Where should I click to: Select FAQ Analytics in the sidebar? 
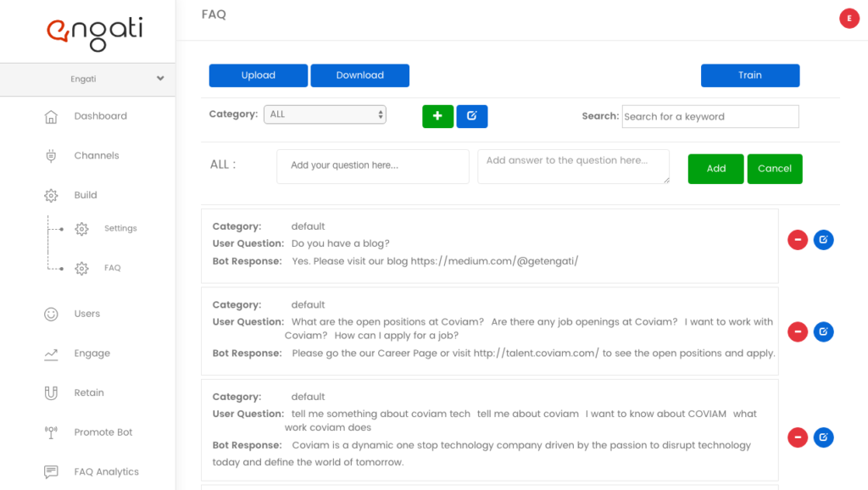tap(106, 471)
